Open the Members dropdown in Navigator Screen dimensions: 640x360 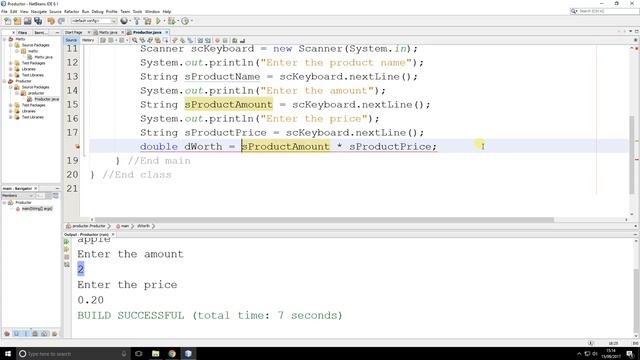click(x=18, y=196)
